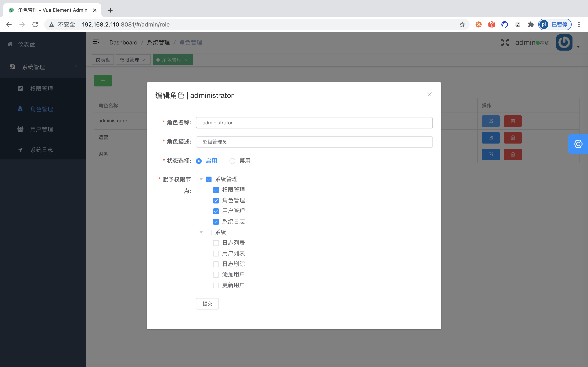Open the blue settings gear panel
The width and height of the screenshot is (588, 367).
[x=578, y=144]
